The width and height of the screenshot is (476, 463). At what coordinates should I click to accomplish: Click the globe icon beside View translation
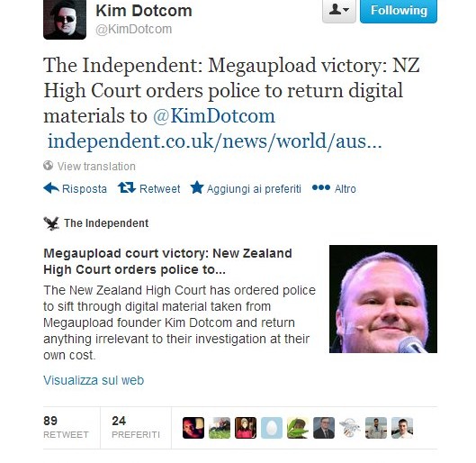coord(48,166)
